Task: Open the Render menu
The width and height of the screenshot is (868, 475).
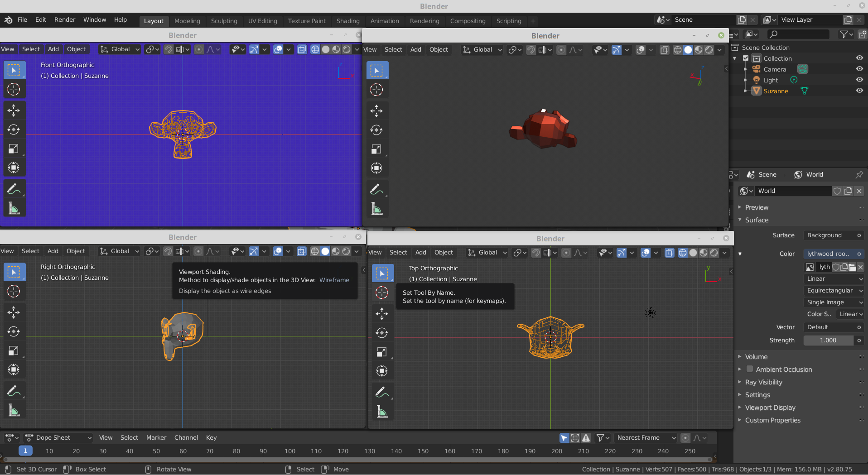Action: click(65, 20)
